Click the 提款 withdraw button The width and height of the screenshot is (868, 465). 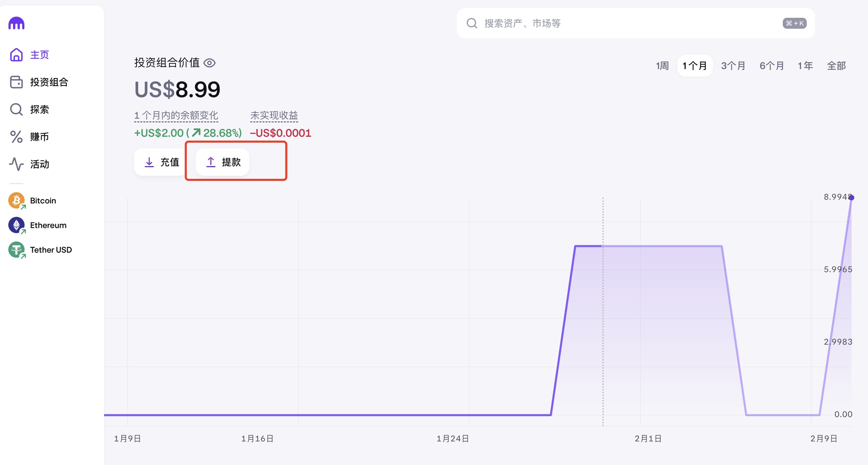(223, 162)
